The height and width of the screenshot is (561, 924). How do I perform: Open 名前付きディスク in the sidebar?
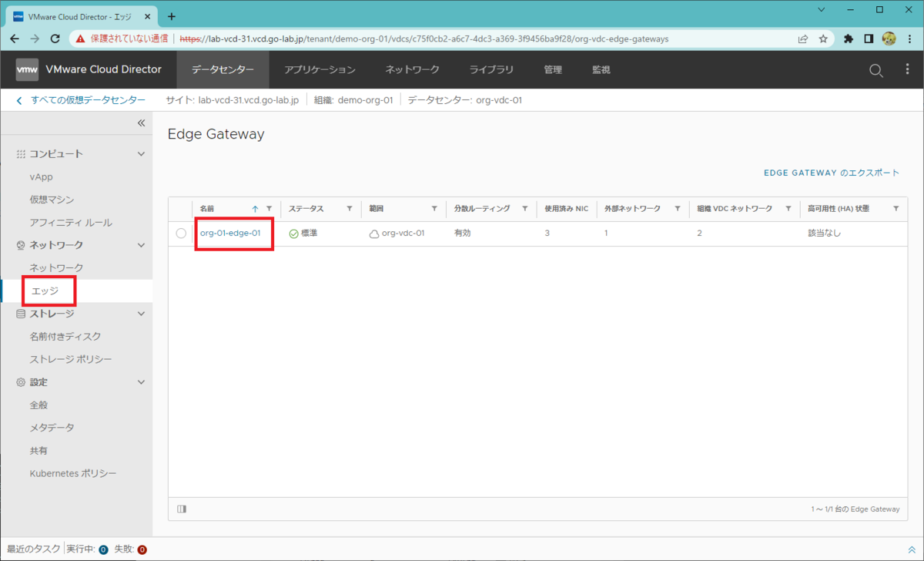coord(65,336)
